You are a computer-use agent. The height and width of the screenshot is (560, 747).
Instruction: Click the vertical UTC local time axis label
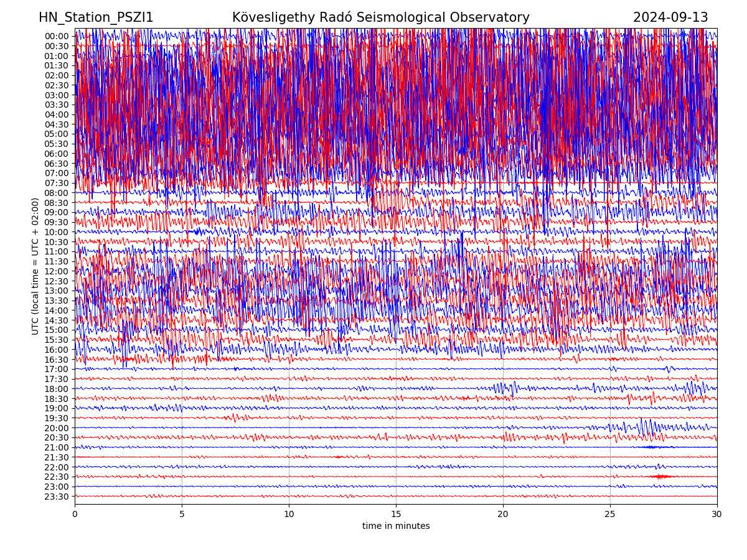click(35, 266)
